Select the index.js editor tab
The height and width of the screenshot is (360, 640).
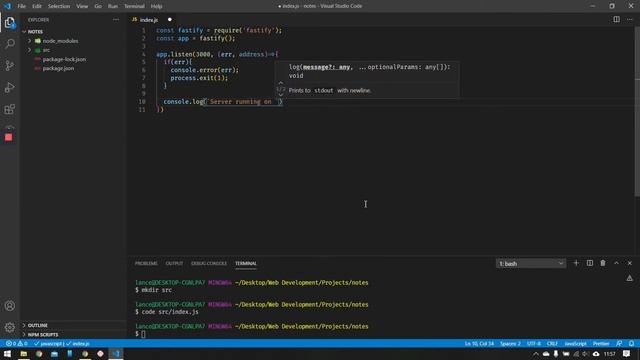coord(148,20)
